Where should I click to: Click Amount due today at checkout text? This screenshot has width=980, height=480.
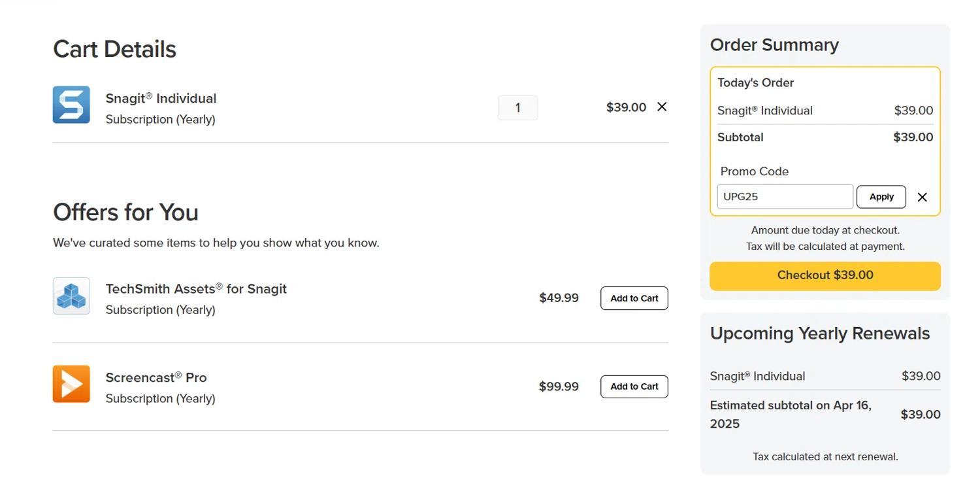tap(825, 230)
